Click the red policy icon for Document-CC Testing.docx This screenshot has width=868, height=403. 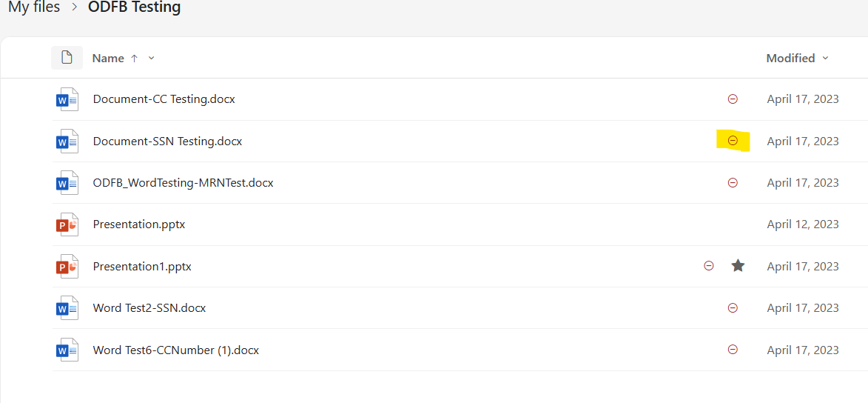[733, 99]
